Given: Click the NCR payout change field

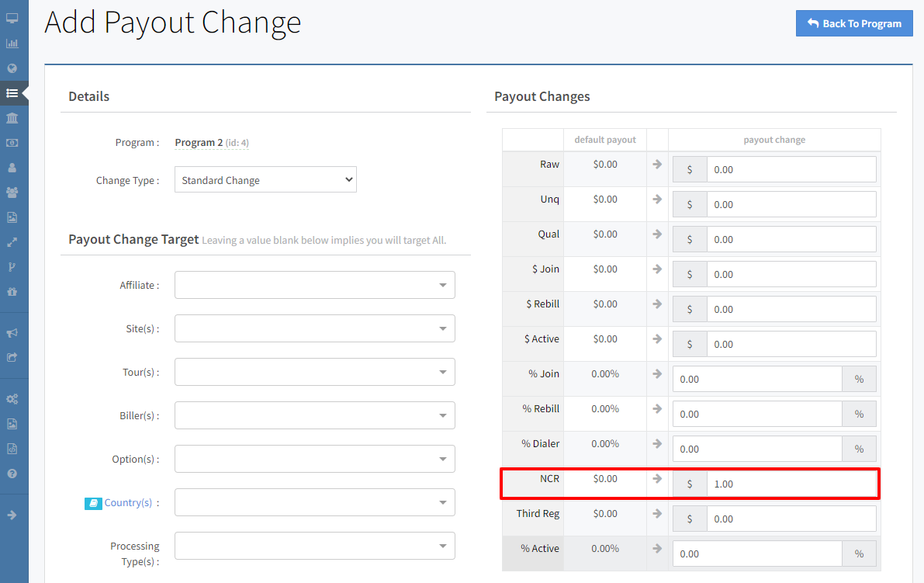Looking at the screenshot, I should point(791,484).
